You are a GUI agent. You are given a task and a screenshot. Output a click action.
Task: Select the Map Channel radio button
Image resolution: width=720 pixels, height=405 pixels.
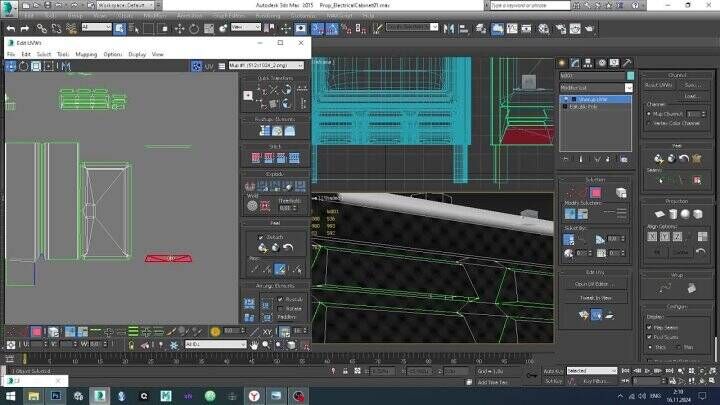click(649, 114)
